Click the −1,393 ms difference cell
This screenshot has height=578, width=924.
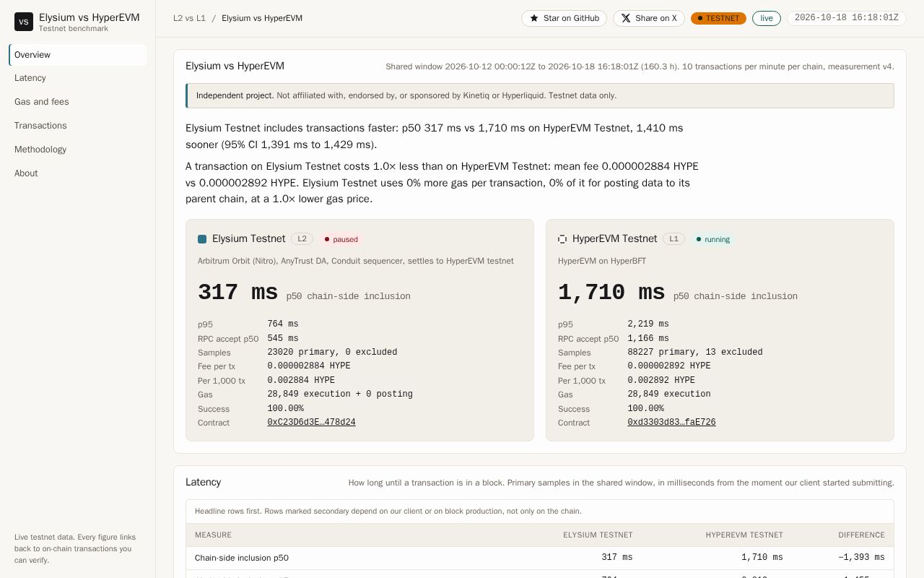[861, 558]
